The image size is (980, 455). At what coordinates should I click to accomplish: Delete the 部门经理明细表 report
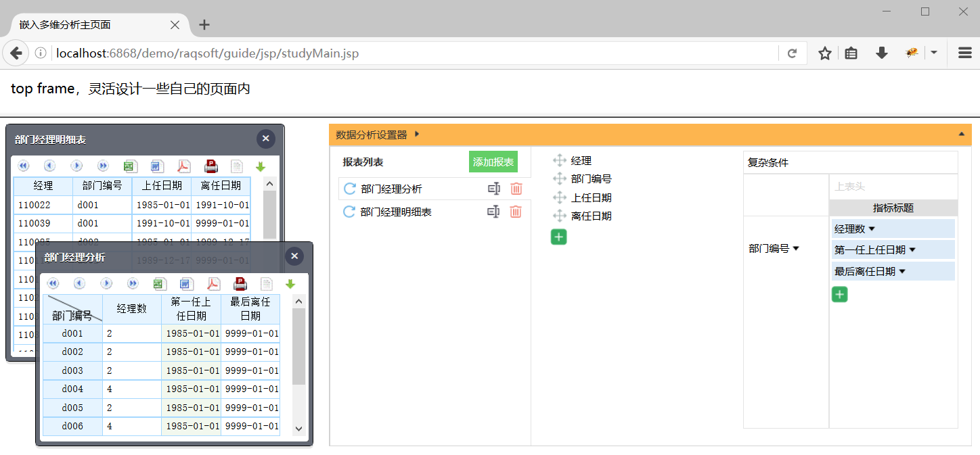tap(516, 212)
